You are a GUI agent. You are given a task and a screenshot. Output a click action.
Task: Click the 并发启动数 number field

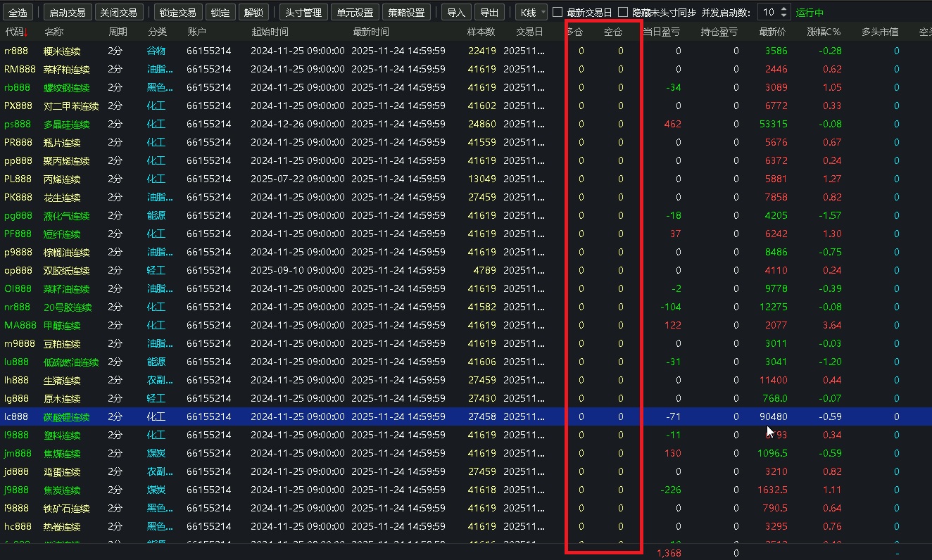tap(769, 13)
